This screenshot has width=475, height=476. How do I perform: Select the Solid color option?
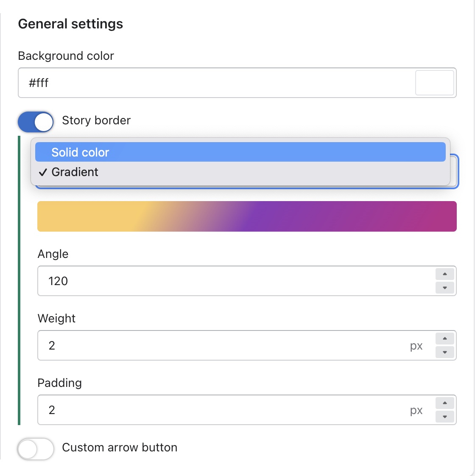point(240,152)
